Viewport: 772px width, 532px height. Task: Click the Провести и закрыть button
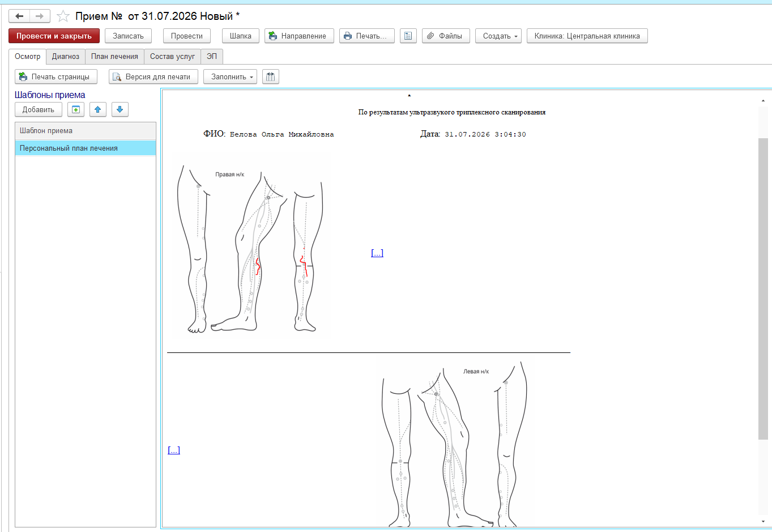[x=54, y=36]
